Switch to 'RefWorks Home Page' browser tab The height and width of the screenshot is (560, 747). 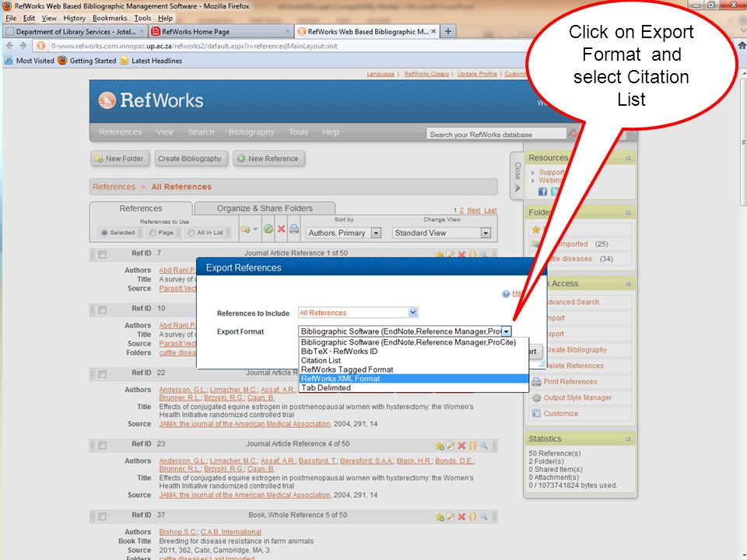coord(220,31)
